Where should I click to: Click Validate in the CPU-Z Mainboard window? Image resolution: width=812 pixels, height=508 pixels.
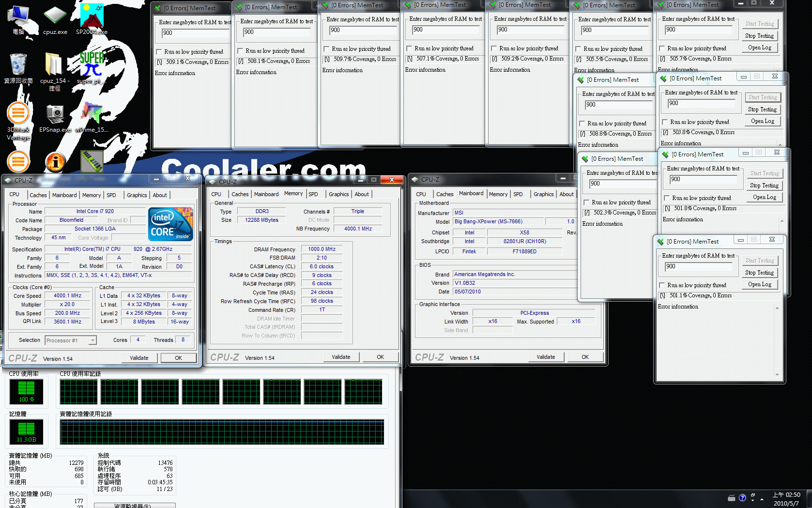pos(546,357)
